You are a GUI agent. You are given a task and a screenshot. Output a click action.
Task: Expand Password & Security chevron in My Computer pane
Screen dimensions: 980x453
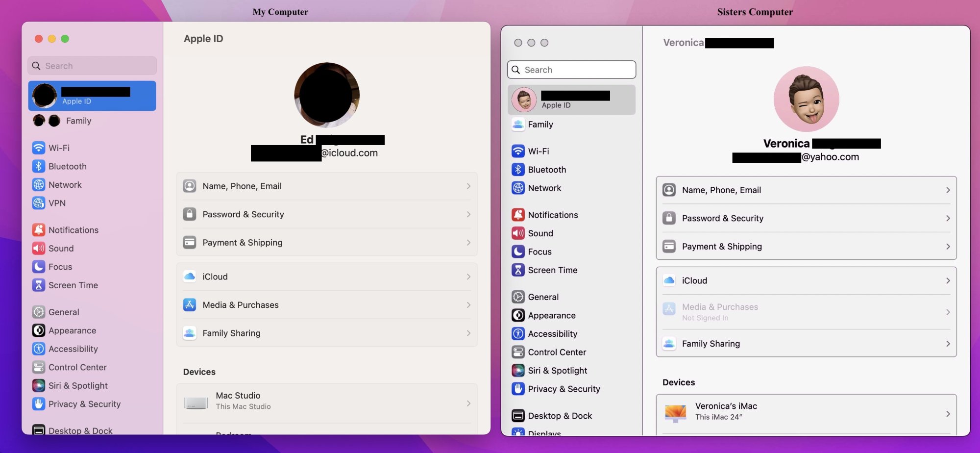click(468, 214)
